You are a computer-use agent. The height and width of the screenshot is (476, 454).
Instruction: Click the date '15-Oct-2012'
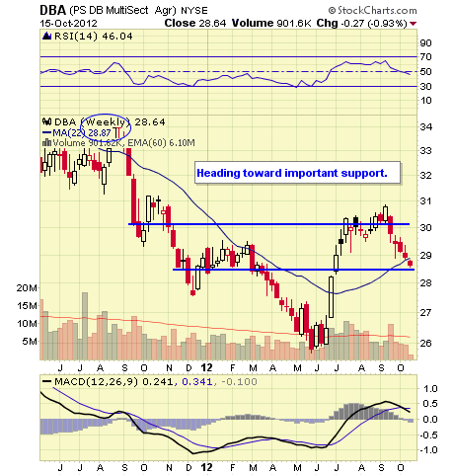[x=69, y=24]
